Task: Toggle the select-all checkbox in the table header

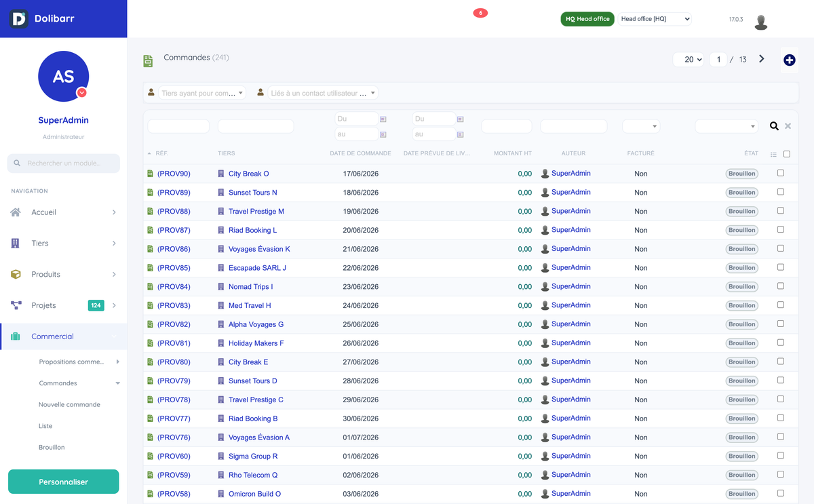Action: pyautogui.click(x=787, y=154)
